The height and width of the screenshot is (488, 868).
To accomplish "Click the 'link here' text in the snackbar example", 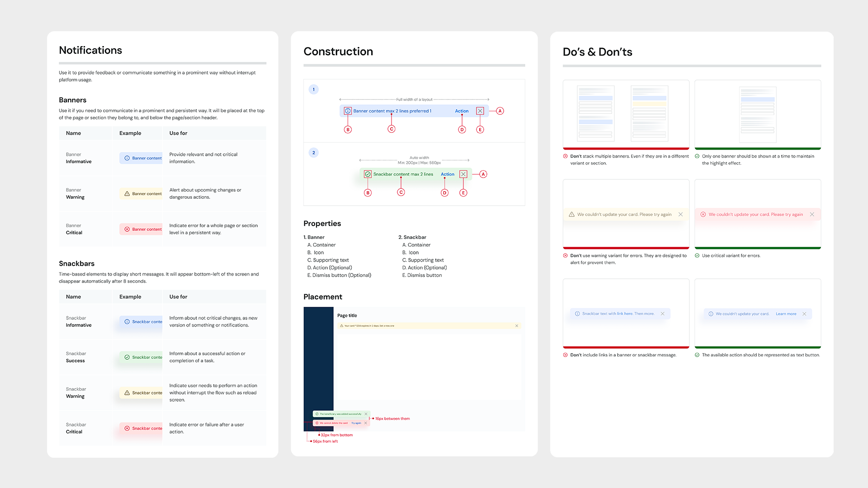I will (625, 314).
